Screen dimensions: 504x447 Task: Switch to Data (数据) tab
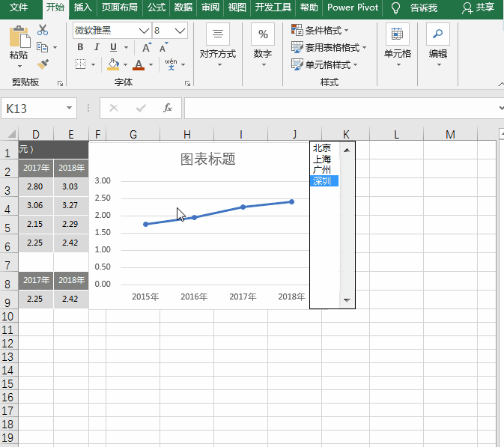point(183,7)
